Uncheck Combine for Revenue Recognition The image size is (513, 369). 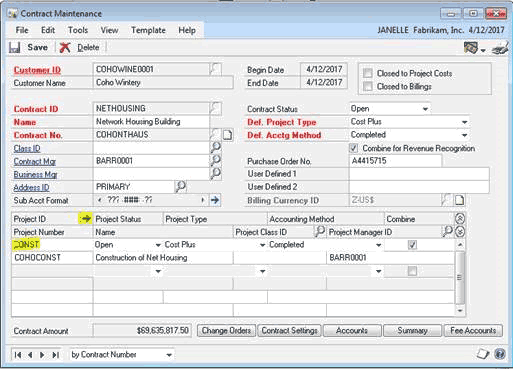click(x=353, y=148)
